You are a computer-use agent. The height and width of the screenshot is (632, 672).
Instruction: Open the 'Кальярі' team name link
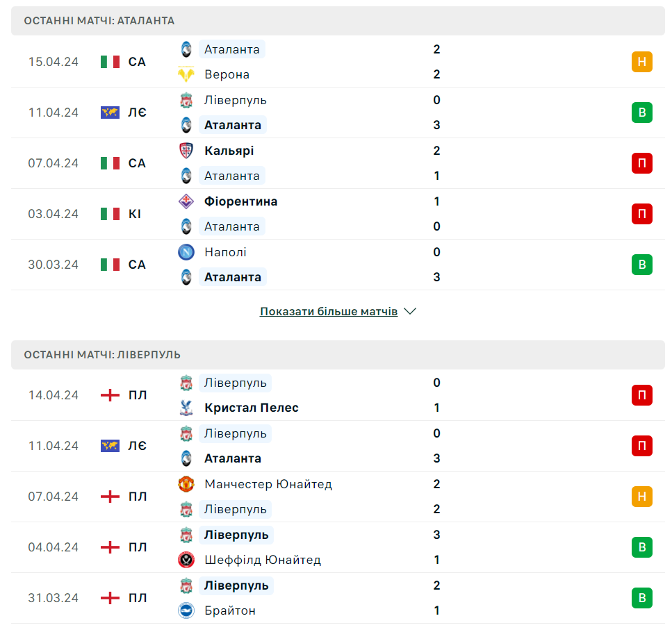[x=229, y=151]
